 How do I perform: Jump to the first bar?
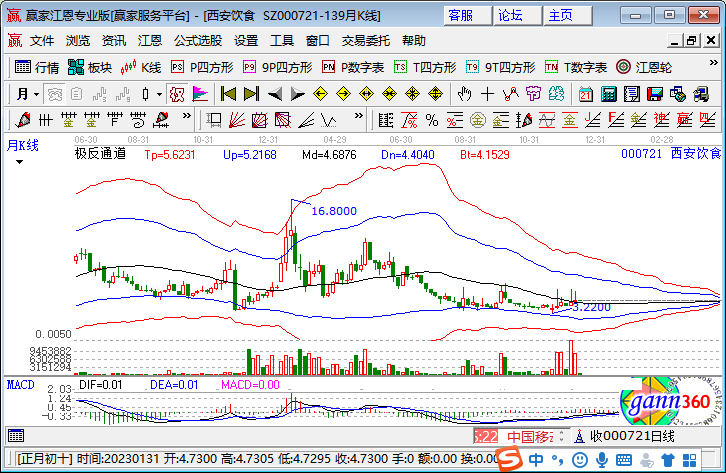(x=228, y=94)
